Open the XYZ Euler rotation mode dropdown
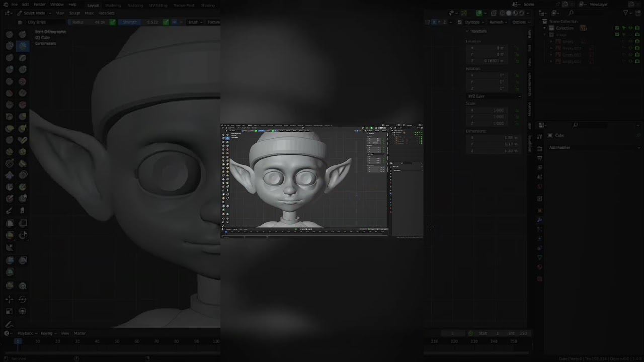Screen dimensions: 644x362 (495, 96)
